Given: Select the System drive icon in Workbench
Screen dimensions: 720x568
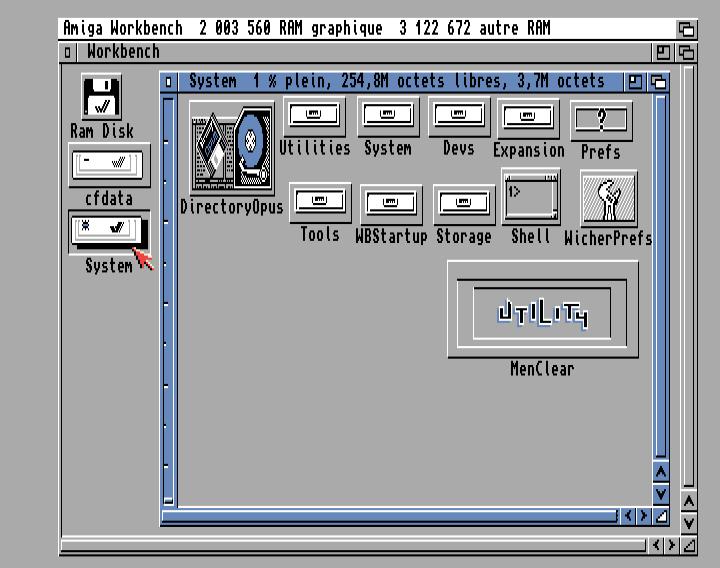Looking at the screenshot, I should 109,232.
